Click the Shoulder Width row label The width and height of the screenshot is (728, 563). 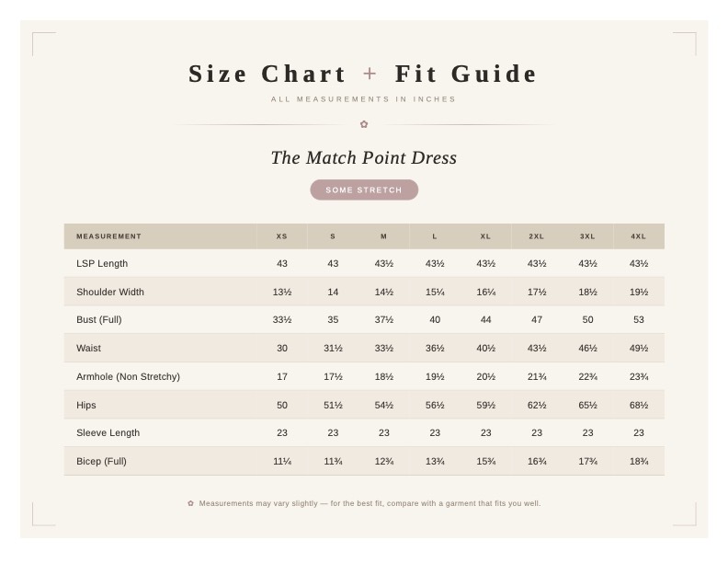[x=110, y=292]
